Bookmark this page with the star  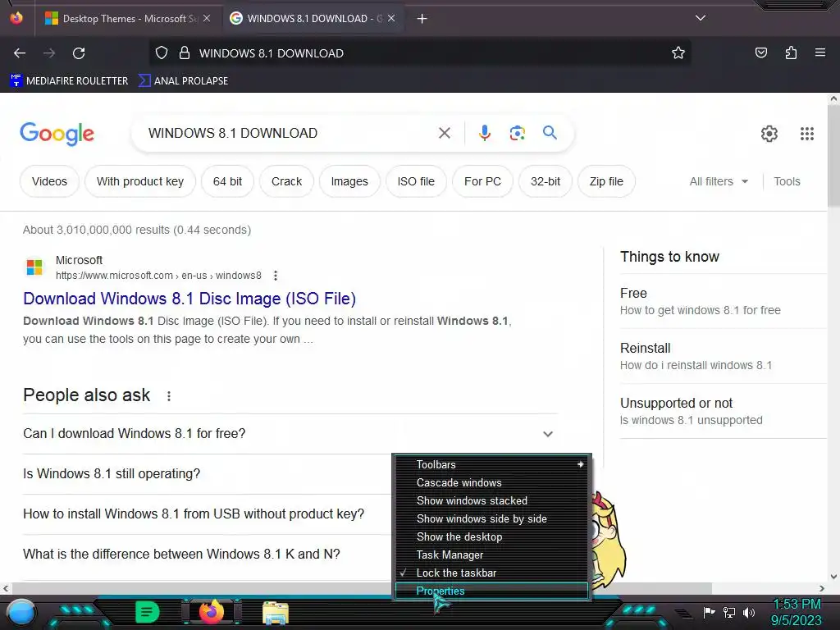pyautogui.click(x=678, y=53)
